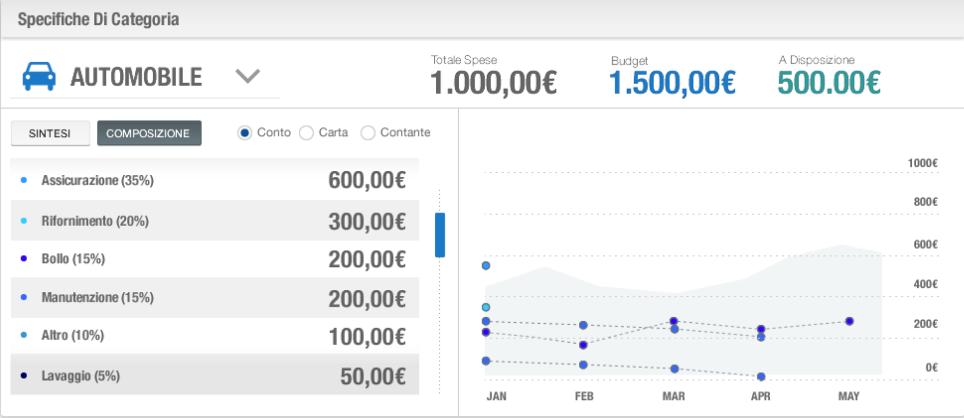Click the light blue JAN data point
964x418 pixels.
point(486,307)
